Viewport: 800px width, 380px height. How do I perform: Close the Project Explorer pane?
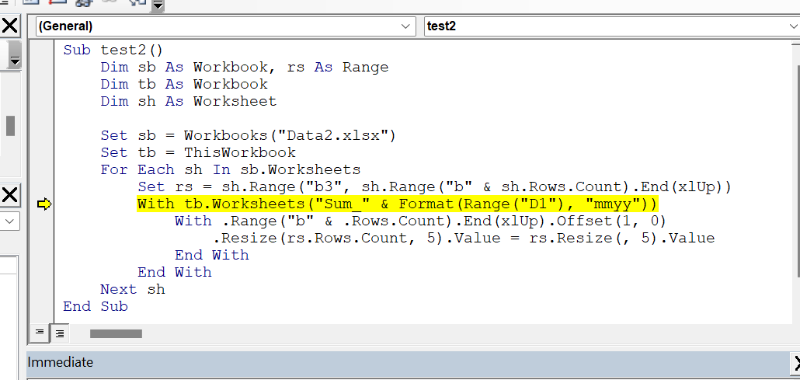click(x=10, y=26)
